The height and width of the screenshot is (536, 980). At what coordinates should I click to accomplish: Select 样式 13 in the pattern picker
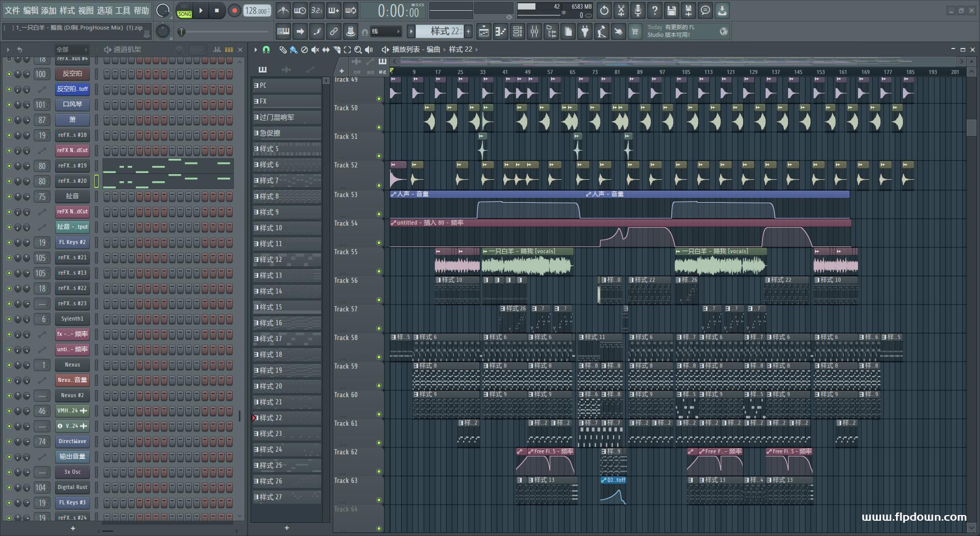click(287, 276)
